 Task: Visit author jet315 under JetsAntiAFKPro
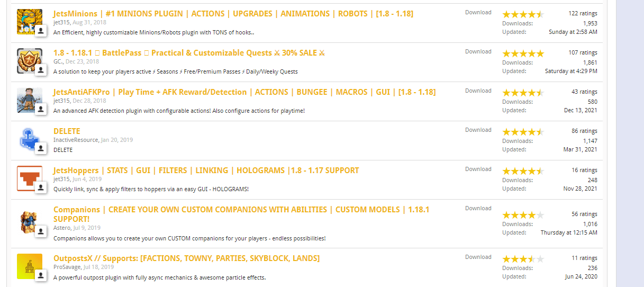point(61,101)
